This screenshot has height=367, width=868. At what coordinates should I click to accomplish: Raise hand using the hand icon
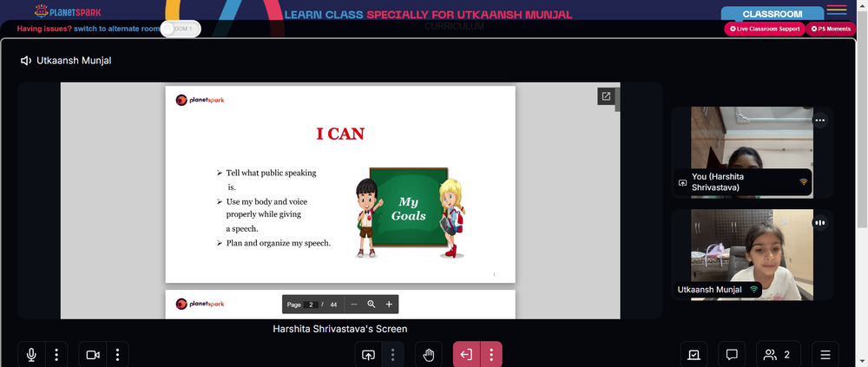point(429,355)
